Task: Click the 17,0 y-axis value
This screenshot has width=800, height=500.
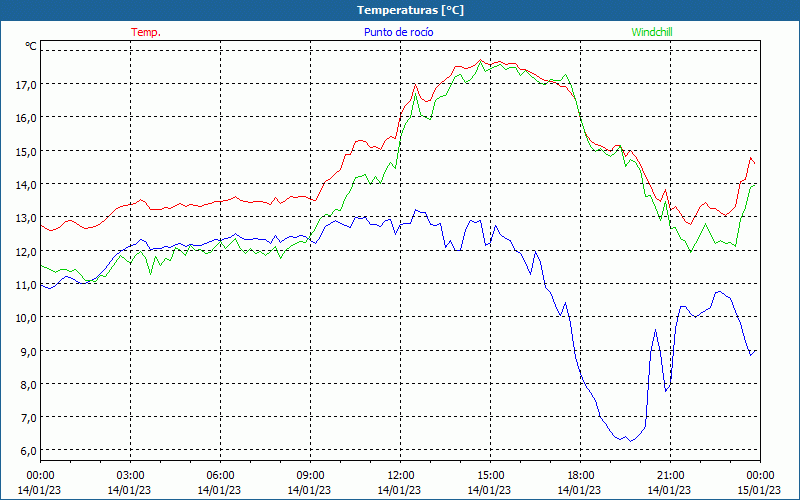Action: click(x=27, y=85)
